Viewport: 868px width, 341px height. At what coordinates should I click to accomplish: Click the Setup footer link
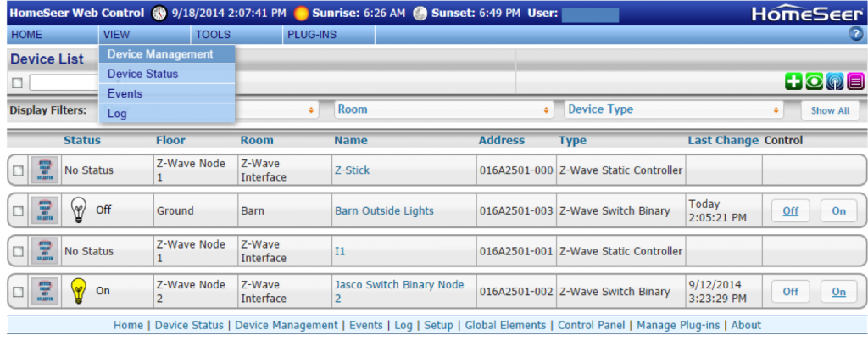pos(439,326)
